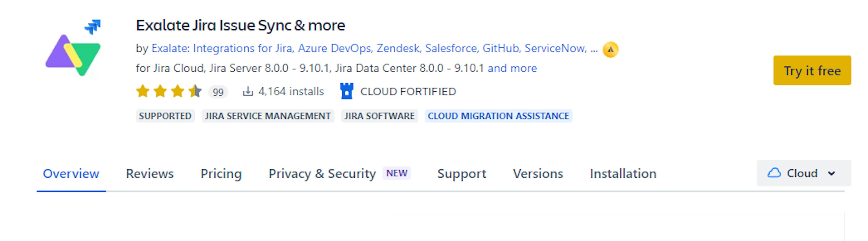The height and width of the screenshot is (241, 868).
Task: Open the Cloud hosting dropdown
Action: pos(804,173)
